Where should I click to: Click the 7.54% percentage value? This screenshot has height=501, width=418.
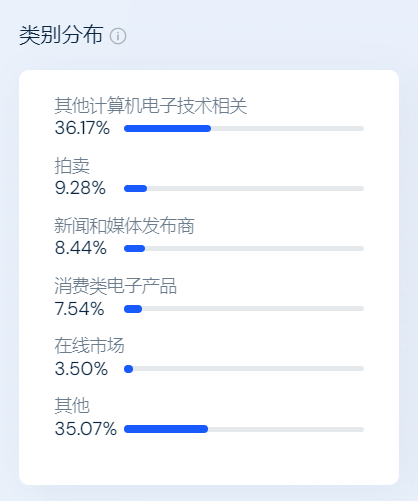[80, 309]
